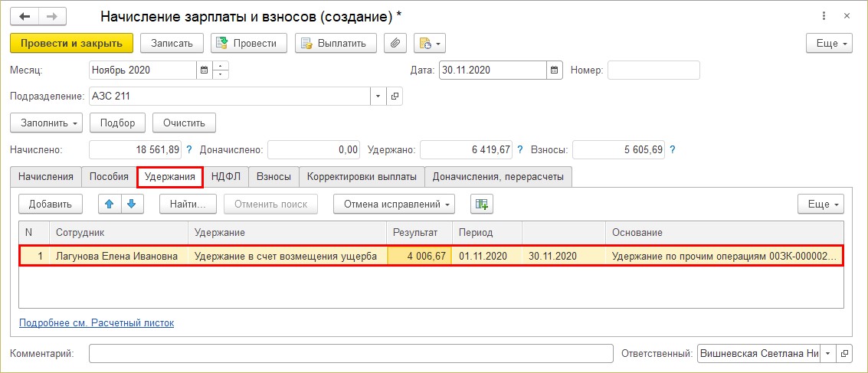Switch to the НДФЛ tab
Image resolution: width=868 pixels, height=373 pixels.
tap(226, 177)
